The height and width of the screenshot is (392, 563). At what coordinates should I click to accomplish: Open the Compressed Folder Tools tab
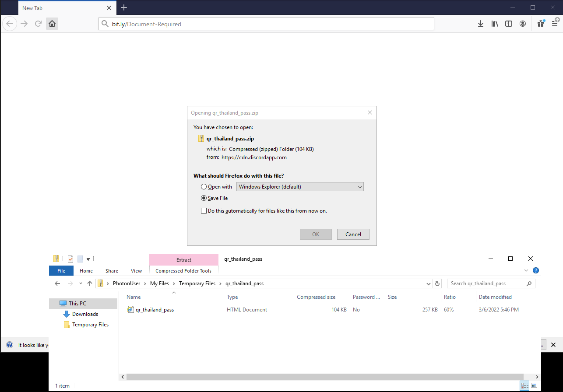[183, 271]
